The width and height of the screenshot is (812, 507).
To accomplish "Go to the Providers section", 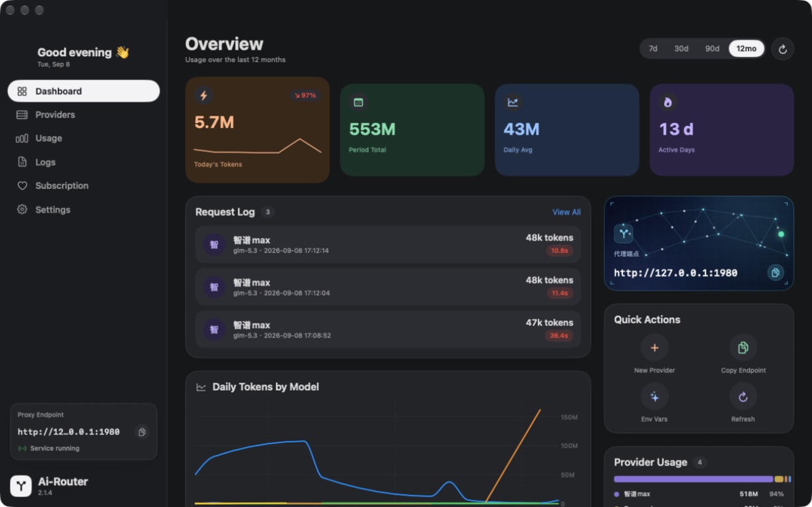I will click(x=84, y=115).
